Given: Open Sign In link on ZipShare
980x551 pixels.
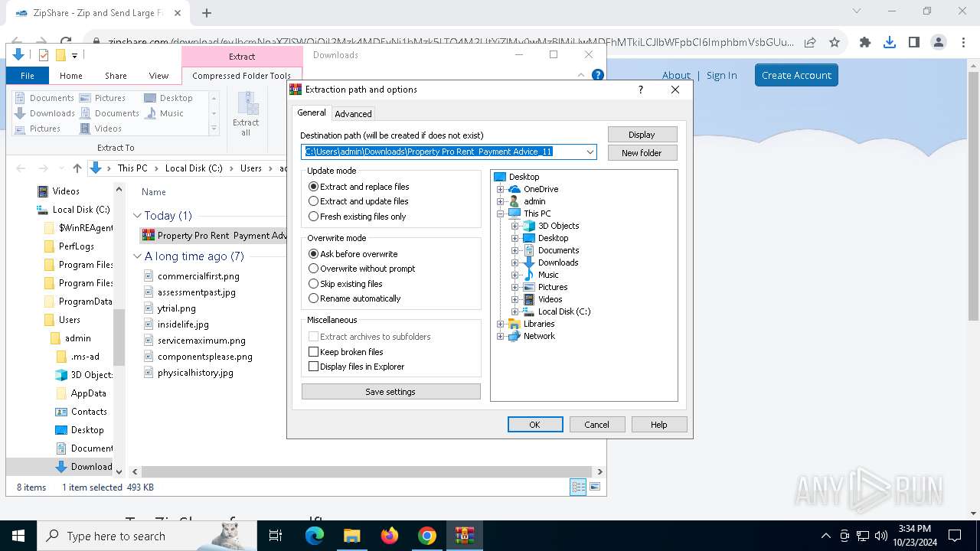Looking at the screenshot, I should coord(722,75).
